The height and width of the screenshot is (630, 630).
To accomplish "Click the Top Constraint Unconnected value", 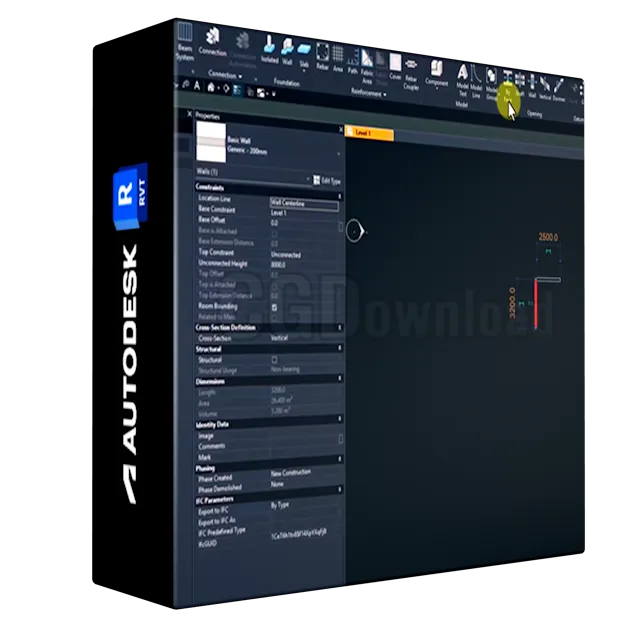I will (x=286, y=255).
